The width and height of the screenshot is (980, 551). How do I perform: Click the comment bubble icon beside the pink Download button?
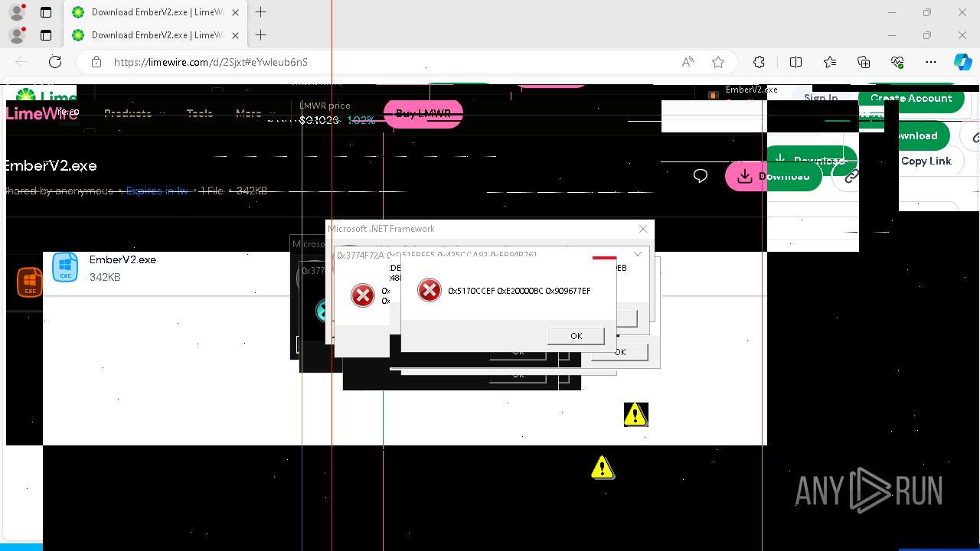click(x=700, y=177)
